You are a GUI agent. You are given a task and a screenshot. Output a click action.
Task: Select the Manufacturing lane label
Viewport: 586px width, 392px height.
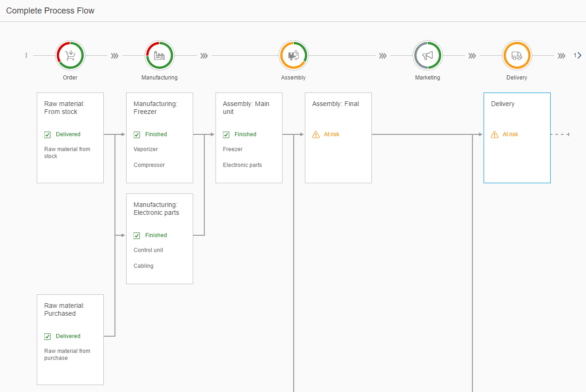click(160, 78)
